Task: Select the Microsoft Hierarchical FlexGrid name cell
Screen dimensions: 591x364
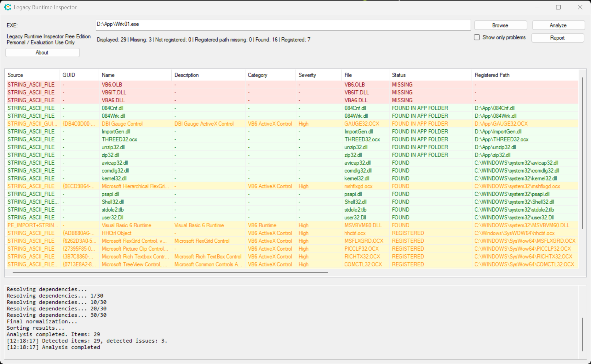Action: click(x=135, y=186)
